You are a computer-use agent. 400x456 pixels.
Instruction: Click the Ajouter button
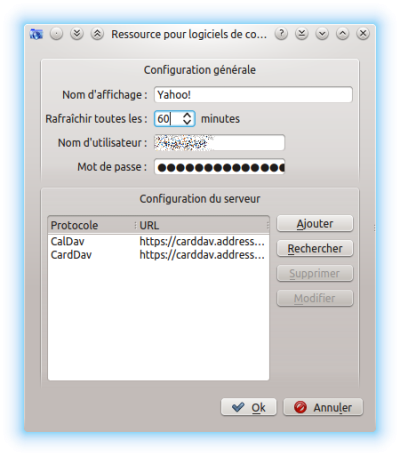coord(315,224)
